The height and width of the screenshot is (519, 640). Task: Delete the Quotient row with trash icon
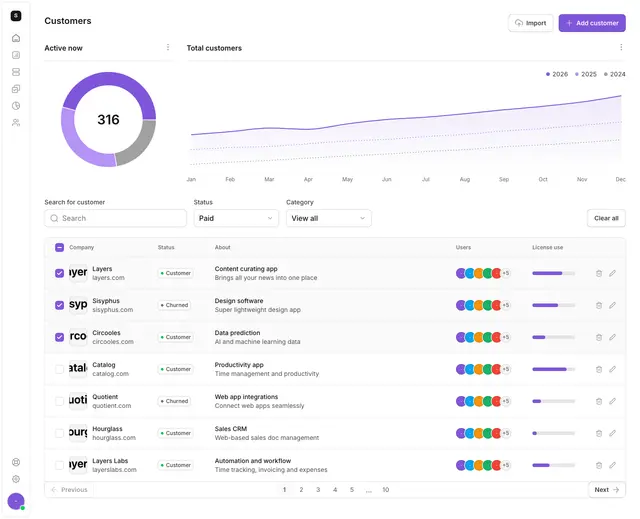(599, 401)
